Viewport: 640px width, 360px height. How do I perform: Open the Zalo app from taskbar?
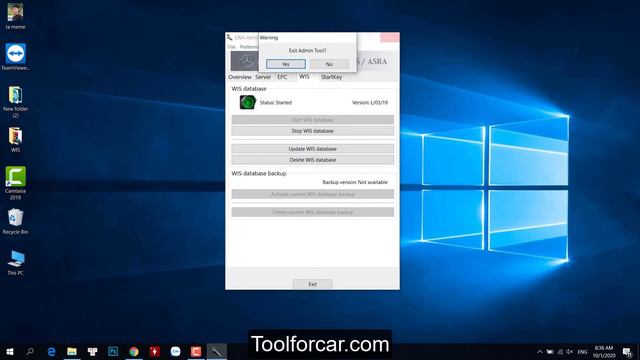(176, 351)
